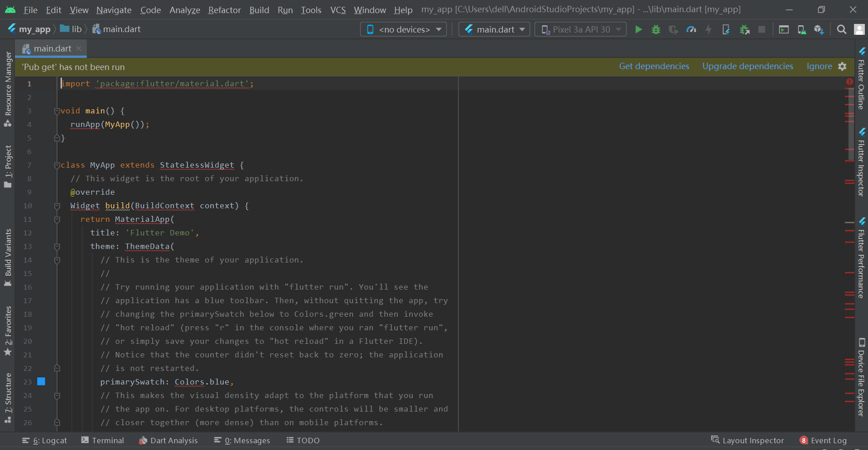Image resolution: width=868 pixels, height=450 pixels.
Task: Open the TODO tool window
Action: (x=303, y=441)
